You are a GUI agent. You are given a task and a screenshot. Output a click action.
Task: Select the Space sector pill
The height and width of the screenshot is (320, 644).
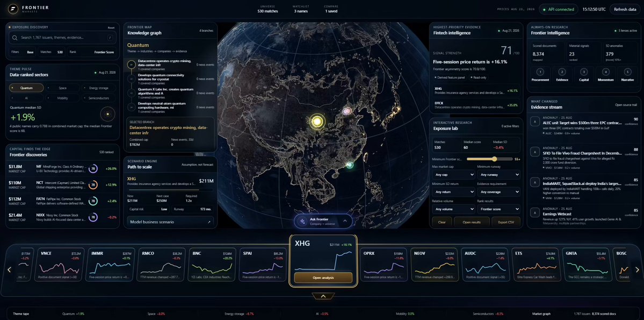[62, 88]
